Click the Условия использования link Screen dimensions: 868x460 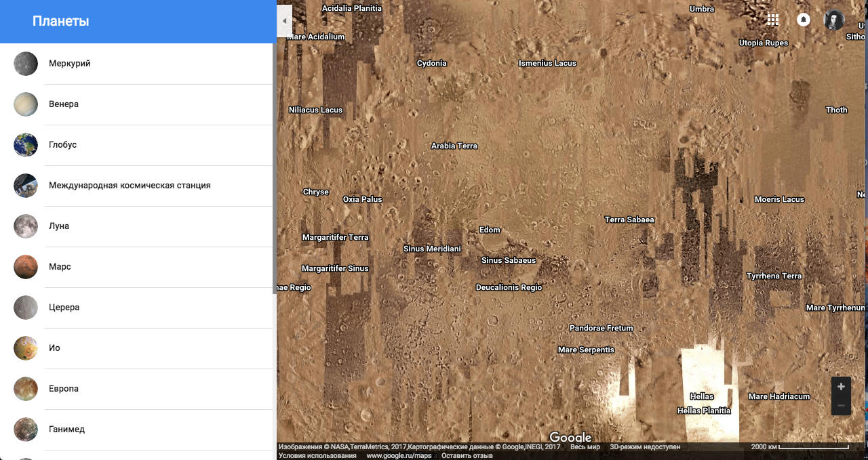pos(317,456)
